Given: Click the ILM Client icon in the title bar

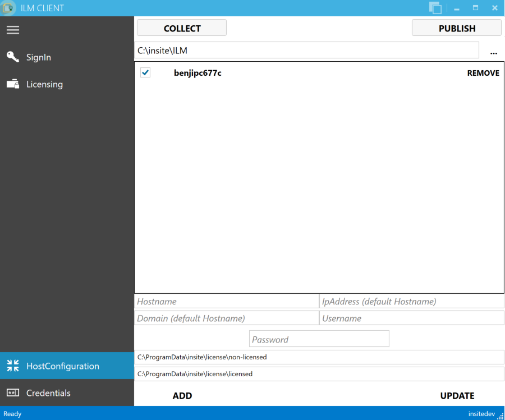Looking at the screenshot, I should pos(8,8).
